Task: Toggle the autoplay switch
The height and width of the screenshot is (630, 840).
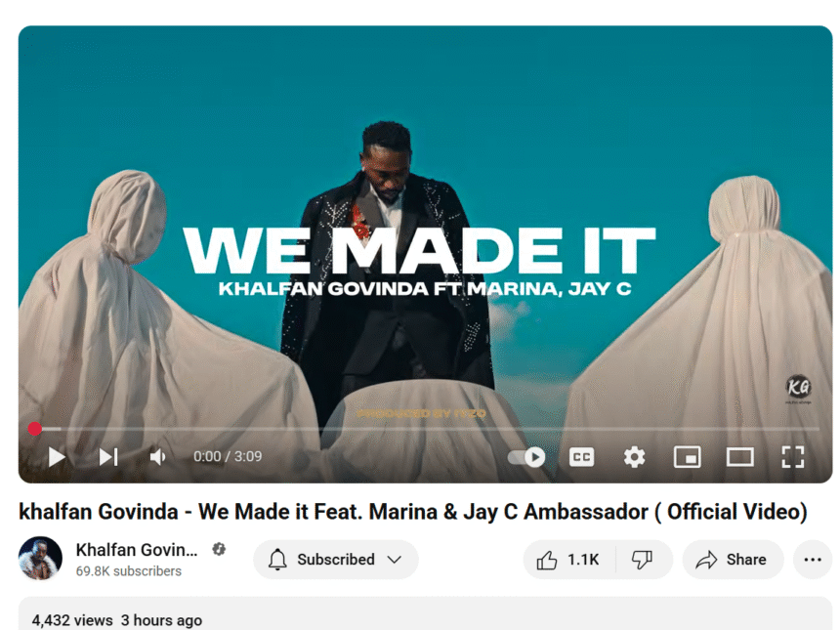Action: [x=526, y=457]
